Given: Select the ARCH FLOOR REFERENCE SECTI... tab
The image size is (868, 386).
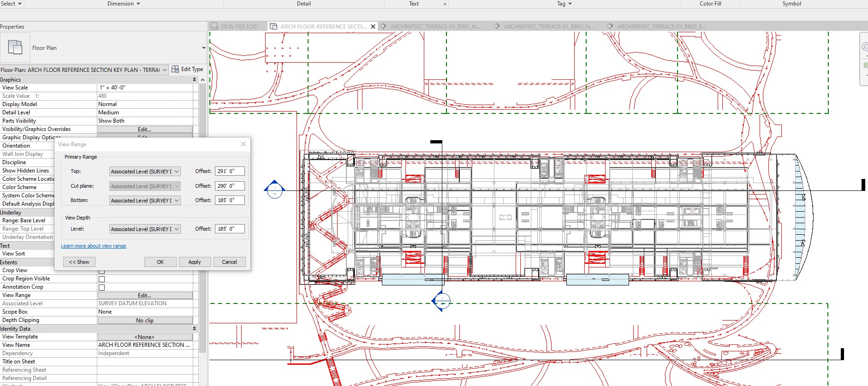Looking at the screenshot, I should pyautogui.click(x=323, y=26).
